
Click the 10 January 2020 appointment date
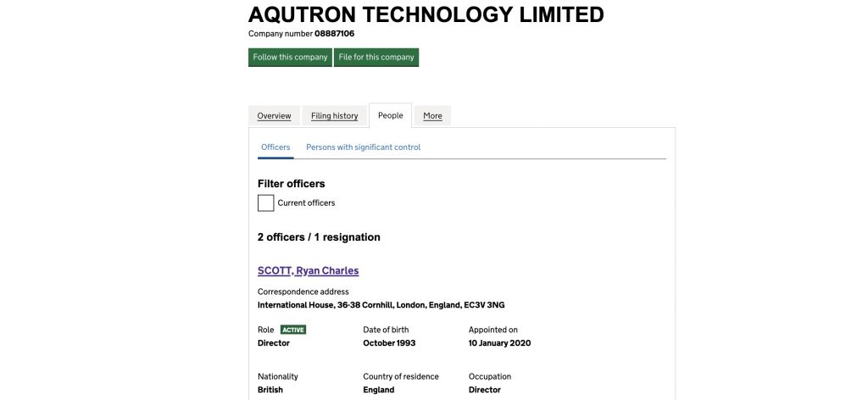499,343
